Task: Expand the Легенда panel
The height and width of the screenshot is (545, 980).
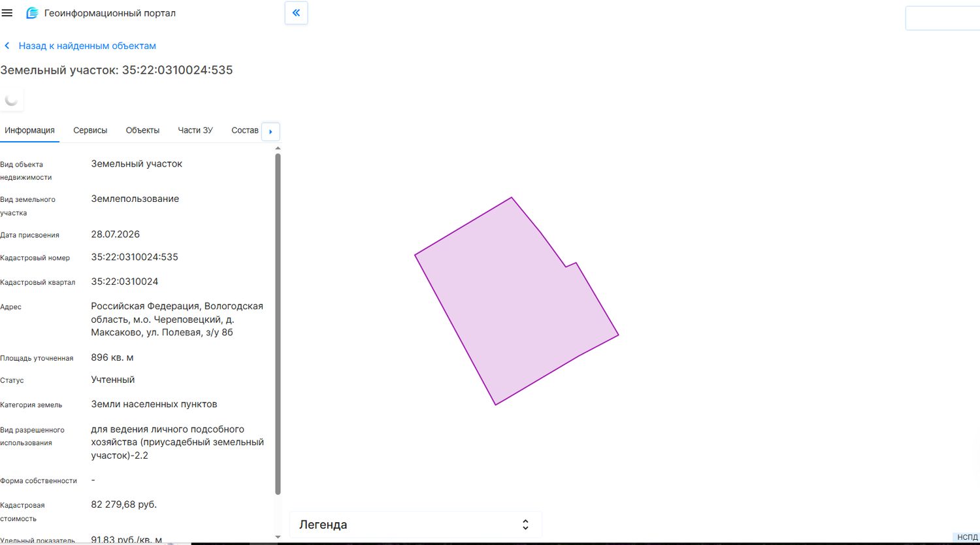Action: click(x=416, y=525)
